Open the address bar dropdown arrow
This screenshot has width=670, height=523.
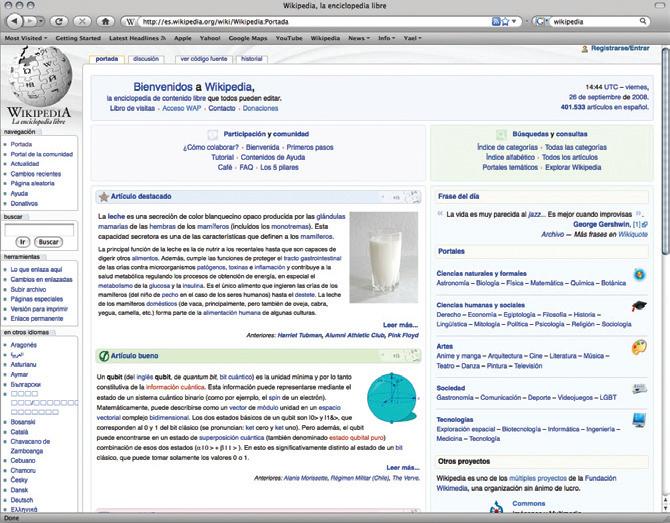point(514,21)
